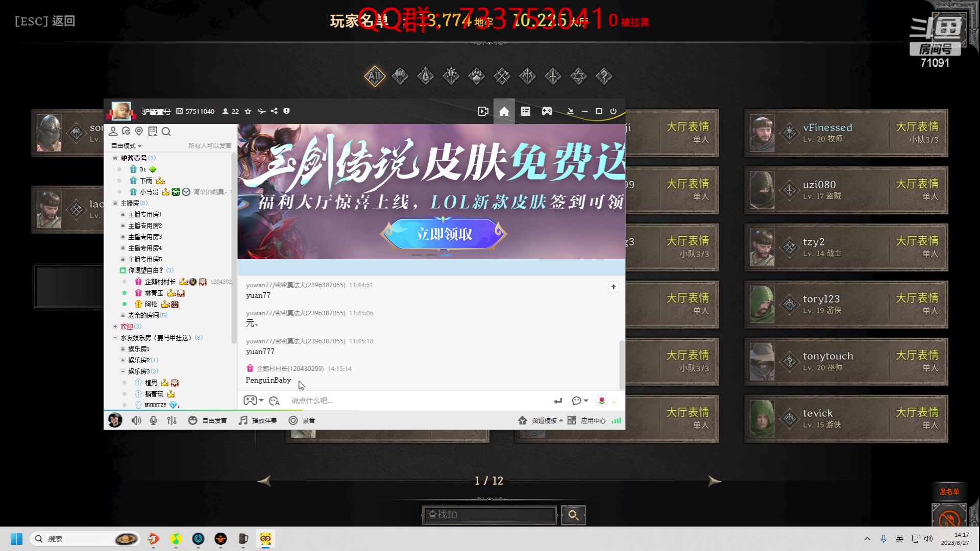Screen dimensions: 980x551
Task: Open the YY app in Windows taskbar
Action: pyautogui.click(x=265, y=539)
